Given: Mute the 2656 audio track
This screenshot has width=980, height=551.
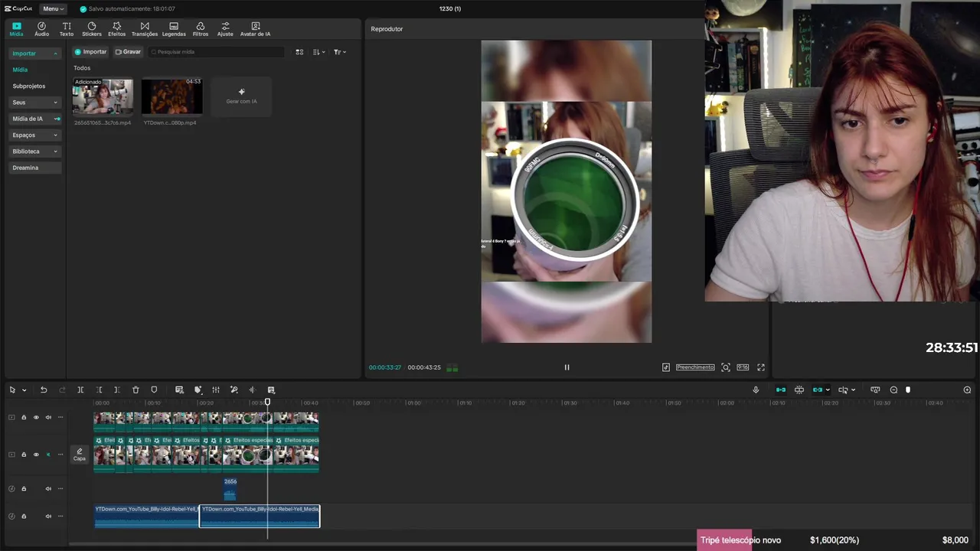Looking at the screenshot, I should [x=48, y=489].
